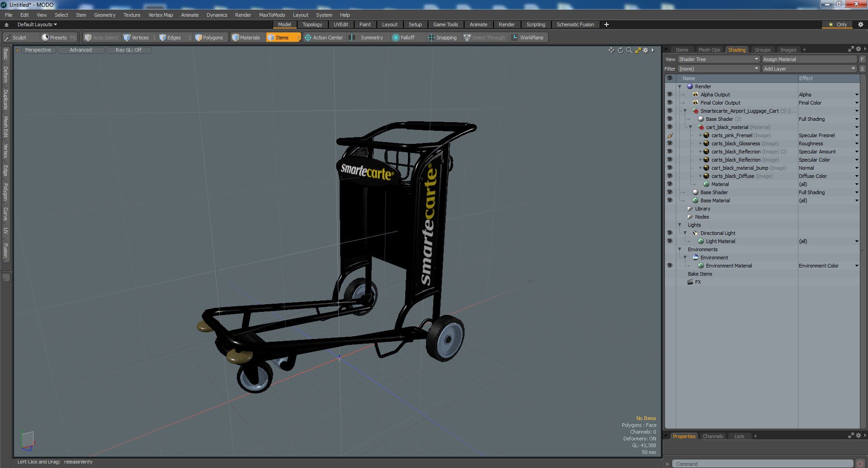
Task: Select the Sculpt tool icon
Action: (x=7, y=38)
